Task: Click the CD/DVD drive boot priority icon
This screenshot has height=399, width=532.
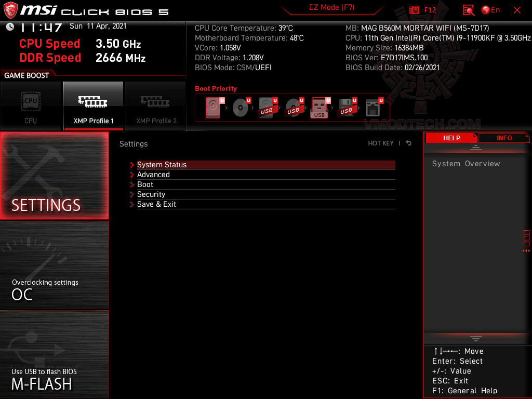Action: pos(239,107)
